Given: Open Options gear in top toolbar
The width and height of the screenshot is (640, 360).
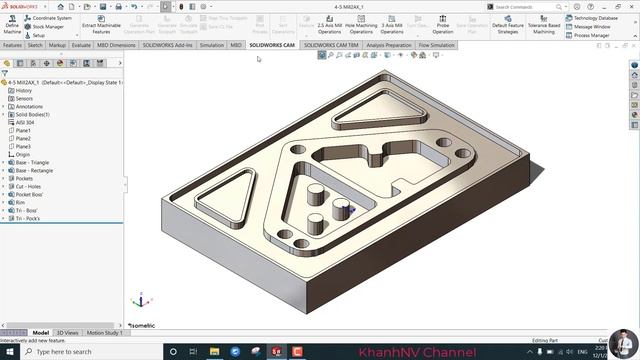Looking at the screenshot, I should (203, 7).
